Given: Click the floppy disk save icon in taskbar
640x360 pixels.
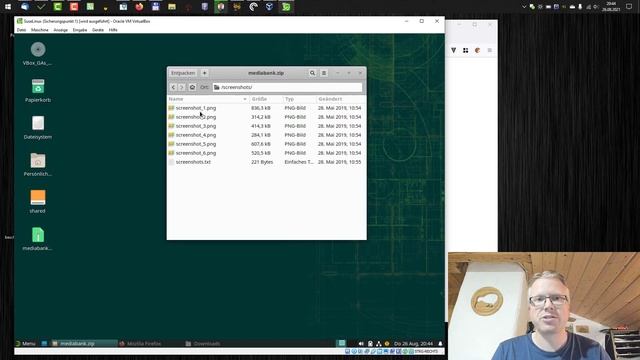Looking at the screenshot, I should click(156, 7).
